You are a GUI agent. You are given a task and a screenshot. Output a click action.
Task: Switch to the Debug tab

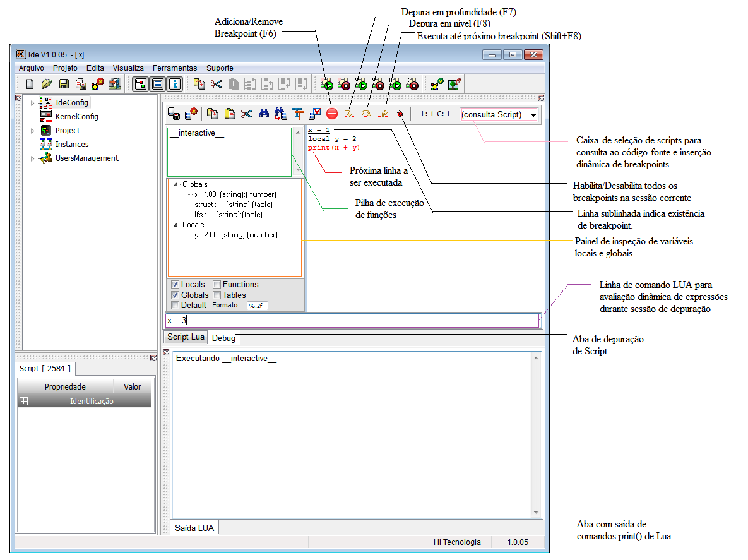click(223, 338)
